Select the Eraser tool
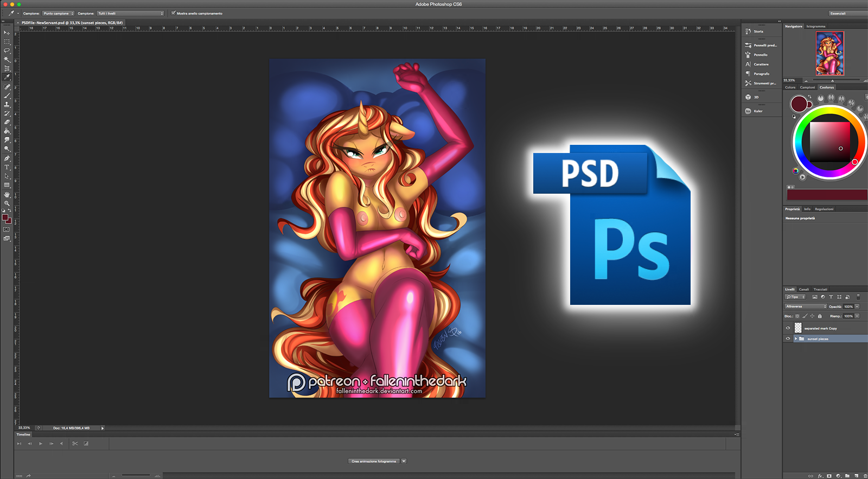This screenshot has width=868, height=479. coord(7,122)
